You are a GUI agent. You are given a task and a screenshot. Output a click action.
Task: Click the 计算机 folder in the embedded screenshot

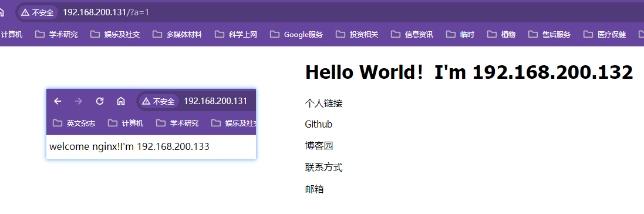click(126, 123)
